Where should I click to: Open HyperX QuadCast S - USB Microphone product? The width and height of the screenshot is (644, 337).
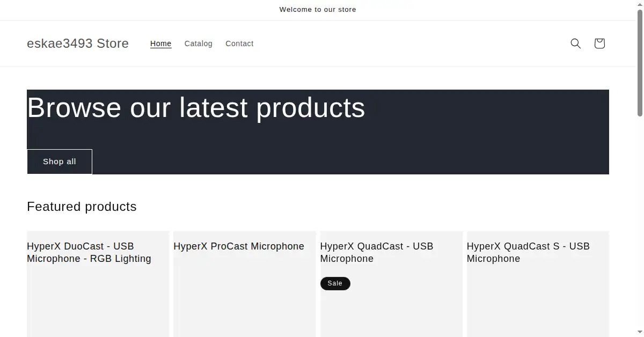(x=528, y=252)
